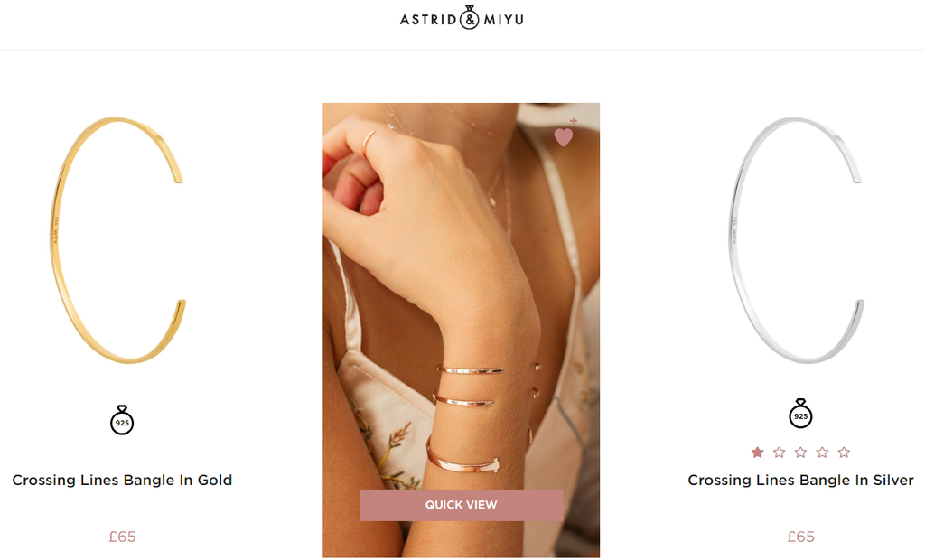Click the £65 price under the gold bangle
925x560 pixels.
pos(122,537)
